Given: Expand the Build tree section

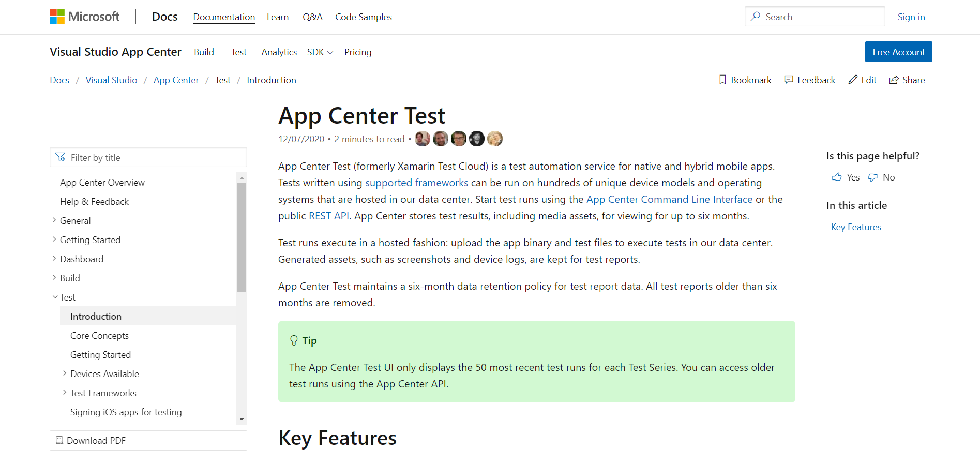Looking at the screenshot, I should tap(54, 278).
